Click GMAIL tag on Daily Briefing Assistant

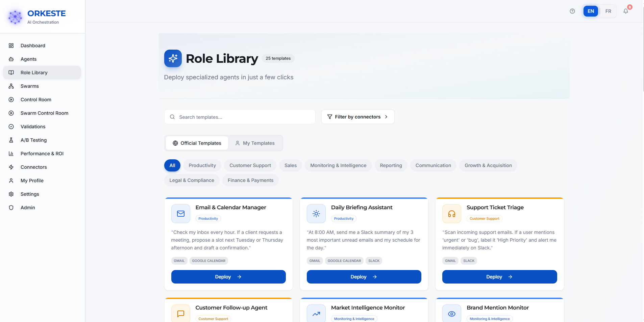(315, 261)
